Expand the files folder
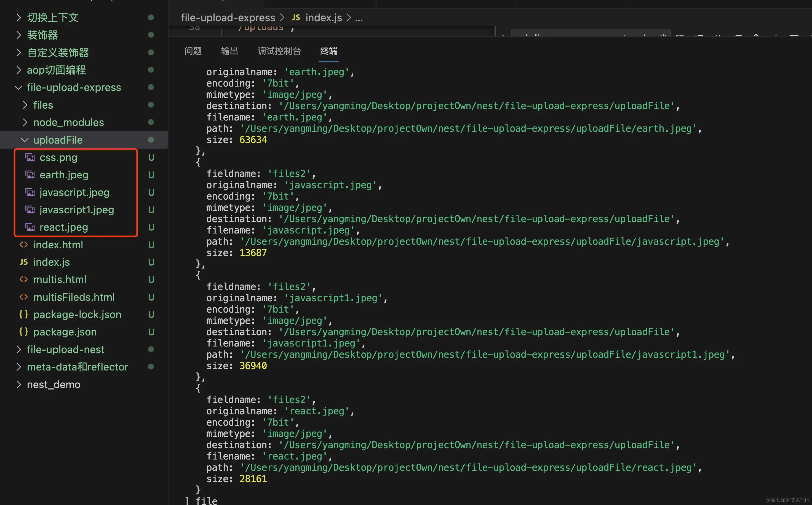 (x=25, y=105)
